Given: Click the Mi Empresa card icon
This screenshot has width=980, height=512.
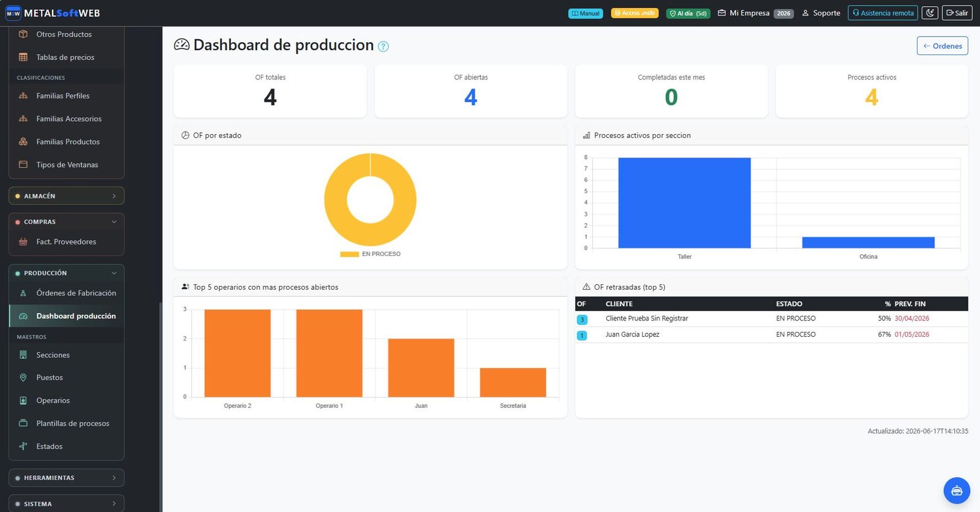Looking at the screenshot, I should (722, 13).
